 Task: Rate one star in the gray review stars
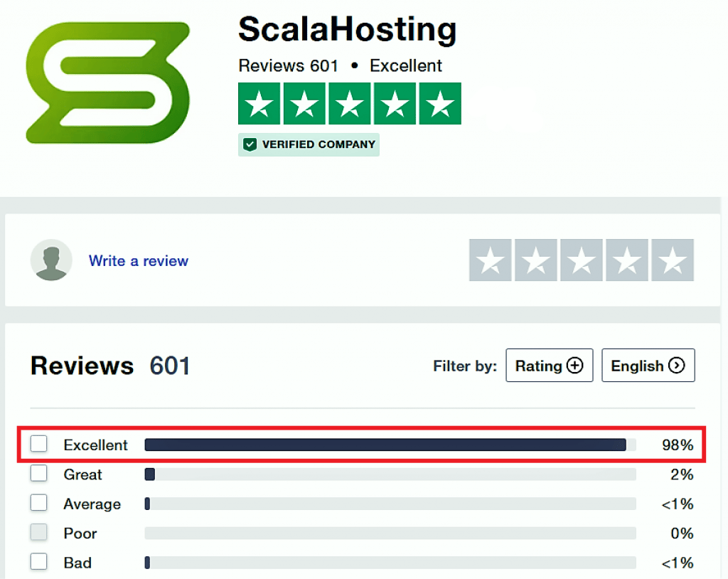491,260
